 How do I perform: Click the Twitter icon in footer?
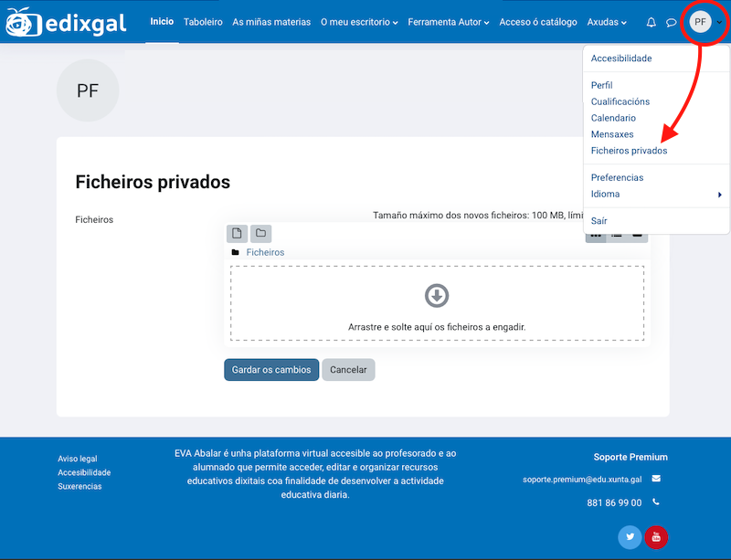pos(630,537)
